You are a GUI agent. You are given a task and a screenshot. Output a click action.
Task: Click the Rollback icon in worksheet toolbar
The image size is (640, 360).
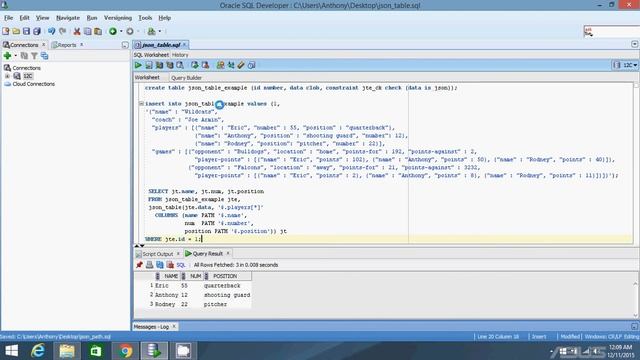click(205, 65)
